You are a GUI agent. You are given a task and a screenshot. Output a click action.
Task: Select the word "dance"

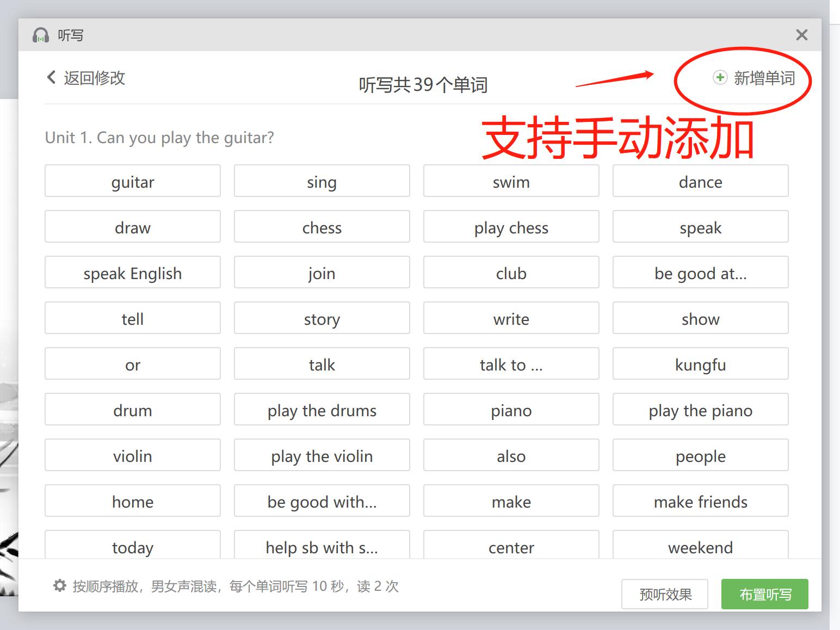click(701, 181)
